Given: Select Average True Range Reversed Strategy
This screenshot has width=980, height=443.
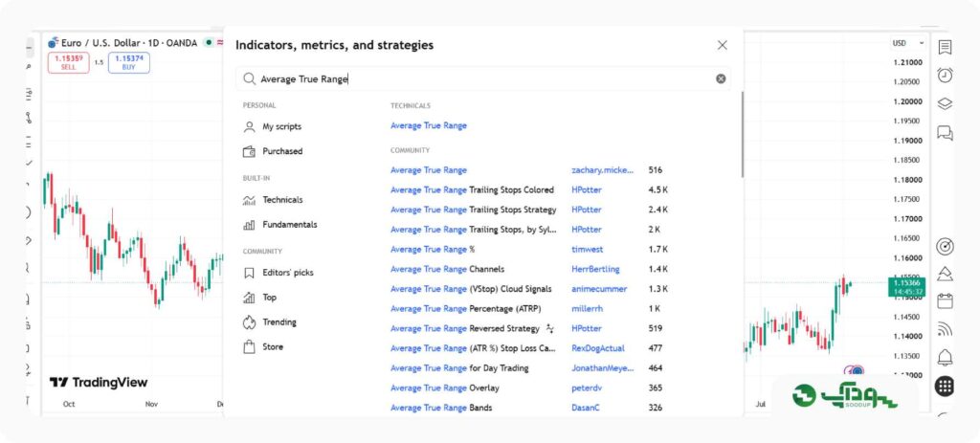Looking at the screenshot, I should point(465,328).
